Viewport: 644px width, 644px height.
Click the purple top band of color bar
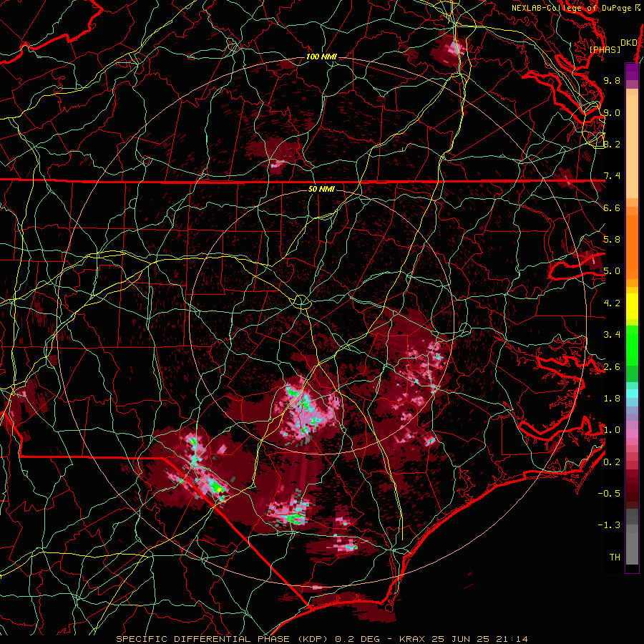coord(632,72)
